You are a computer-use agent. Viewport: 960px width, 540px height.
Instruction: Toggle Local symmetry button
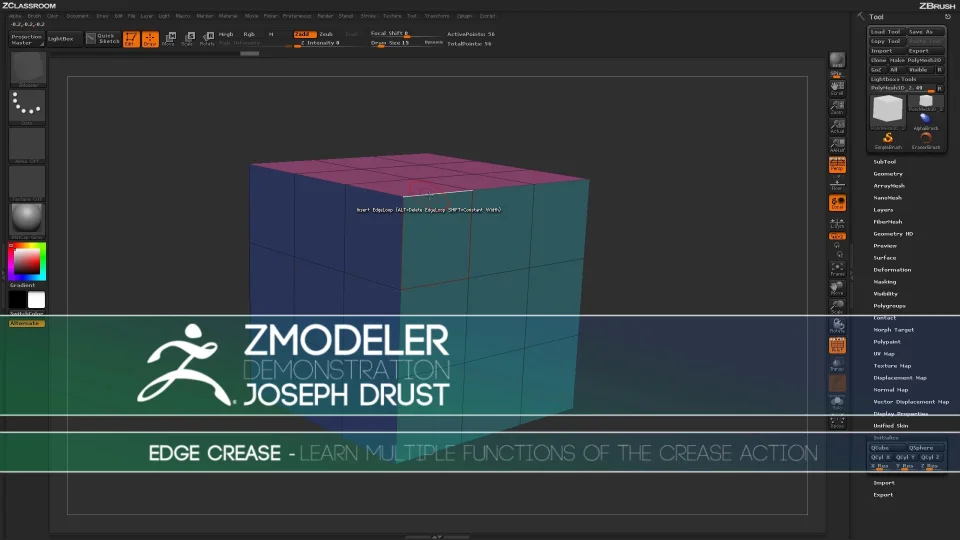coord(837,203)
